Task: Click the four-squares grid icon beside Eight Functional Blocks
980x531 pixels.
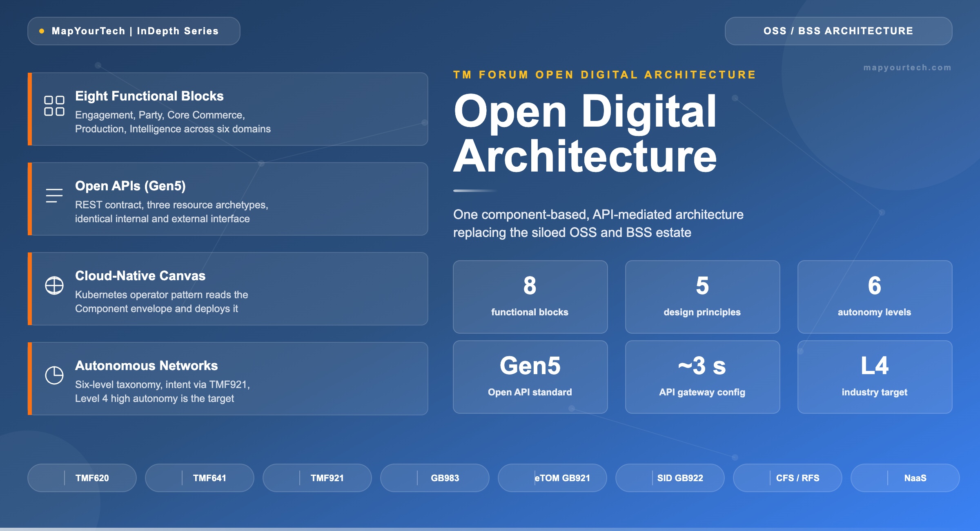Action: 54,106
